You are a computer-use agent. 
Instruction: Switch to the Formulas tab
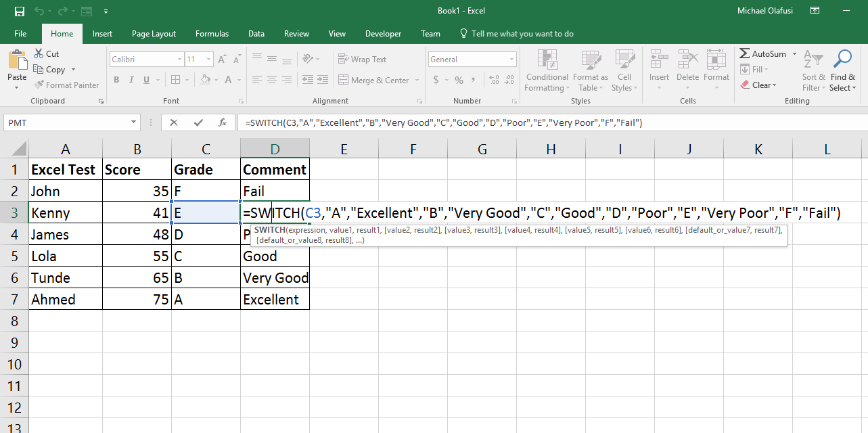point(212,34)
